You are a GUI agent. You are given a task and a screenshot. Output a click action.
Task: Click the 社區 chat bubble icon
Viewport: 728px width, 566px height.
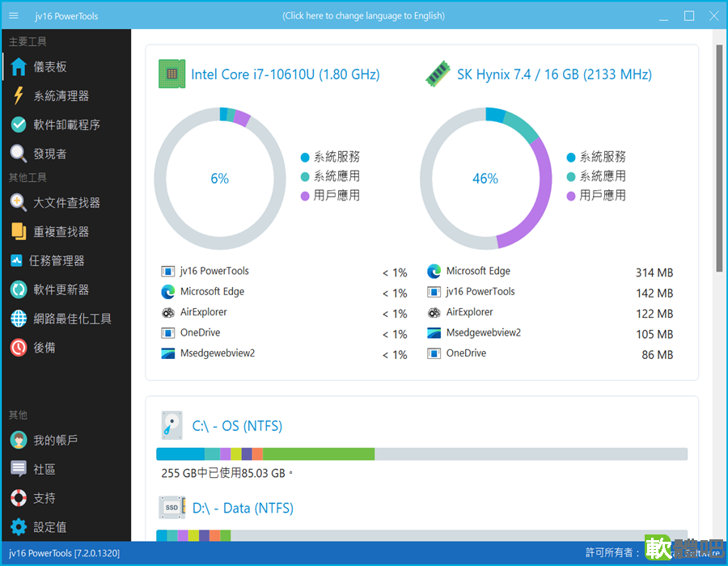19,469
